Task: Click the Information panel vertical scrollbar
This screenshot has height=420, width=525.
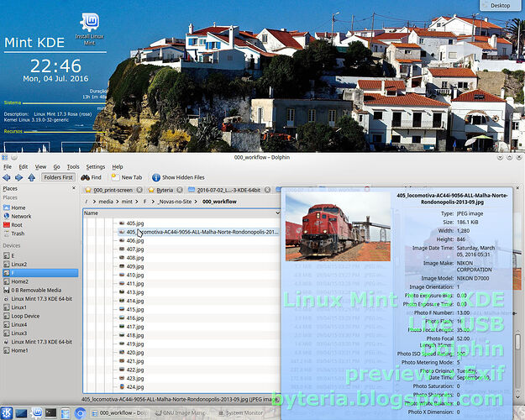Action: pos(517,342)
